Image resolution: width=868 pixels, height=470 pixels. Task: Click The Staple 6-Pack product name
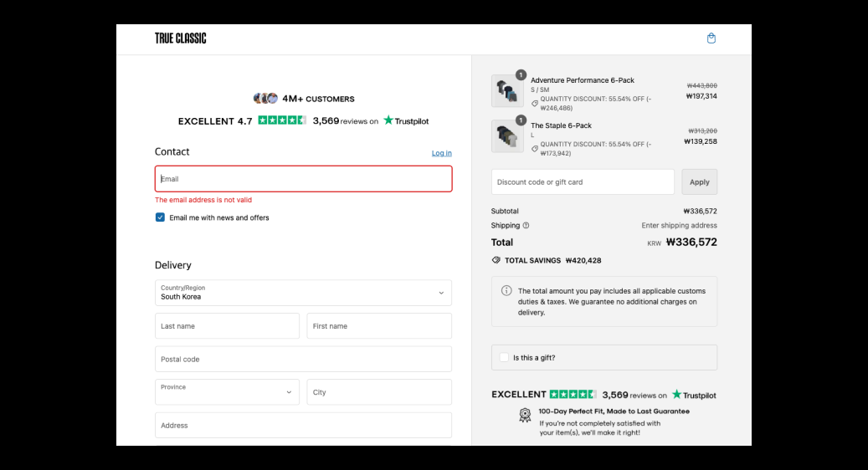coord(562,125)
